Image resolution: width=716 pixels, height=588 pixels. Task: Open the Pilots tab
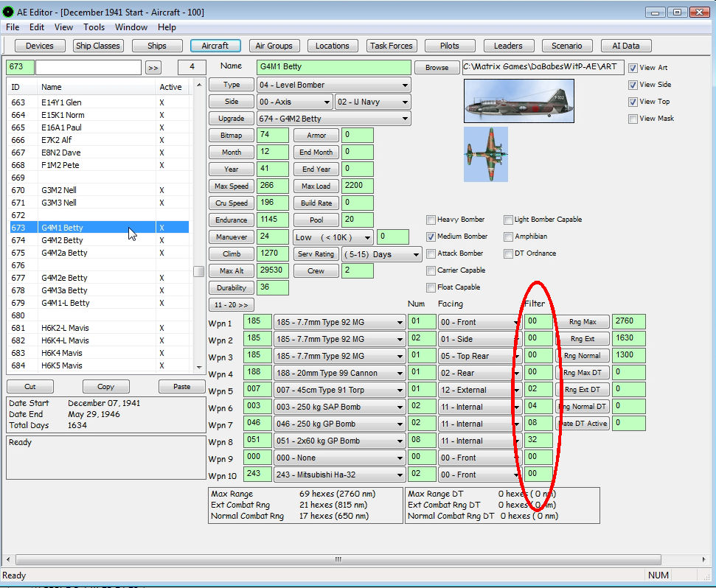point(450,45)
